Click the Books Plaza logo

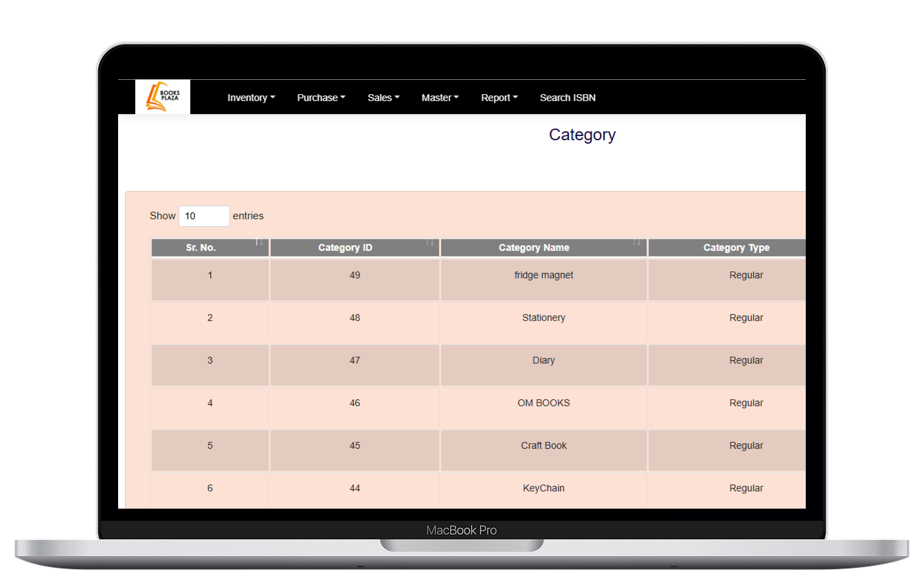point(163,97)
